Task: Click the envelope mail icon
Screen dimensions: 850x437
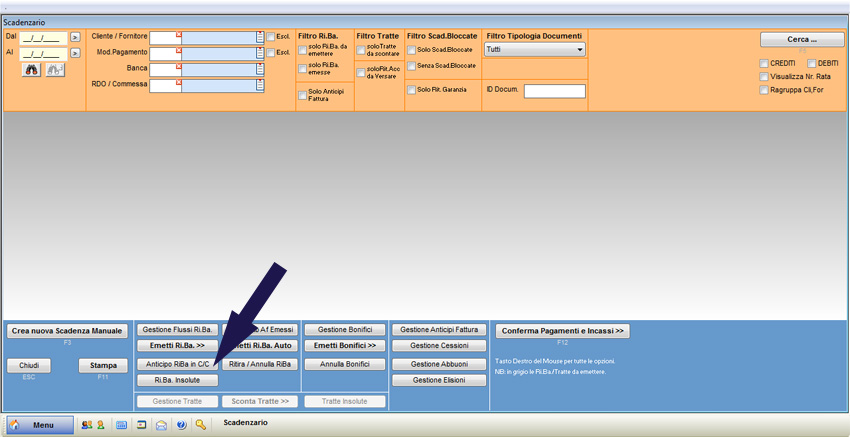Action: 161,425
